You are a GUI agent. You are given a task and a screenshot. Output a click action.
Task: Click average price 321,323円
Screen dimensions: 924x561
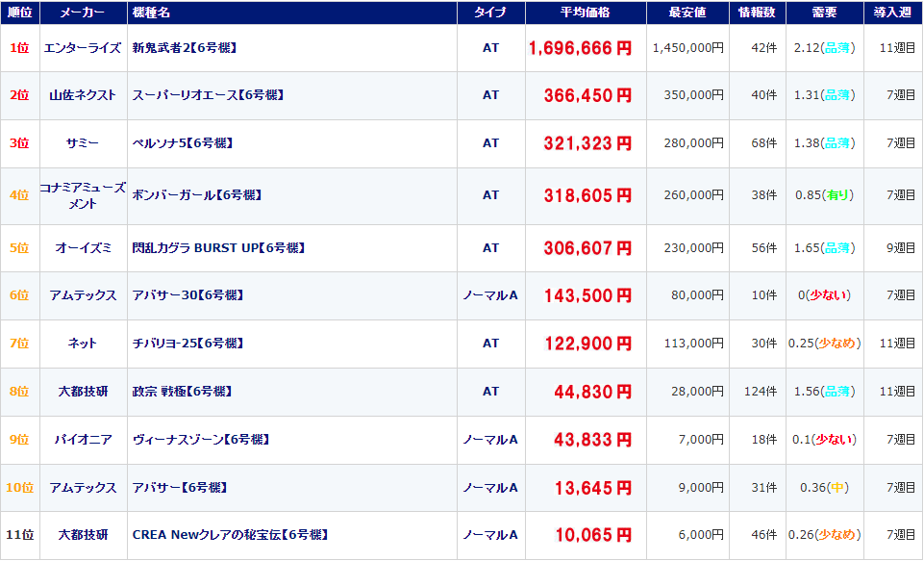[587, 143]
